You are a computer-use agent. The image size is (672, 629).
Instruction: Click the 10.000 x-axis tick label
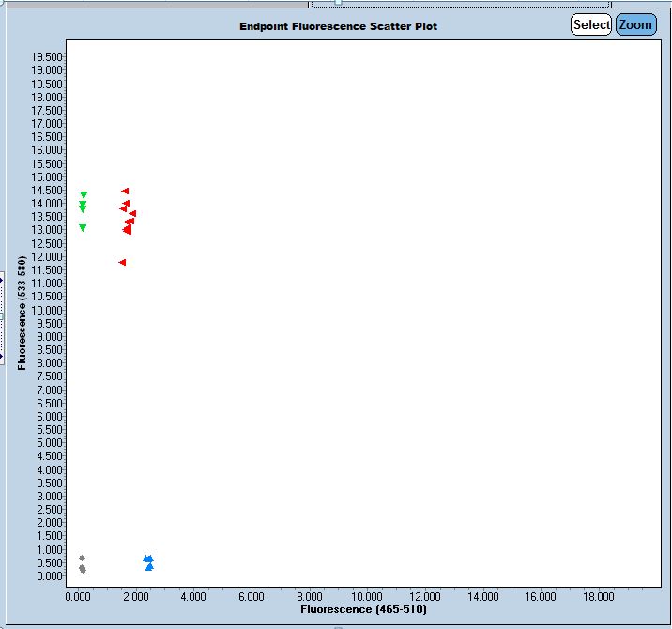click(366, 596)
